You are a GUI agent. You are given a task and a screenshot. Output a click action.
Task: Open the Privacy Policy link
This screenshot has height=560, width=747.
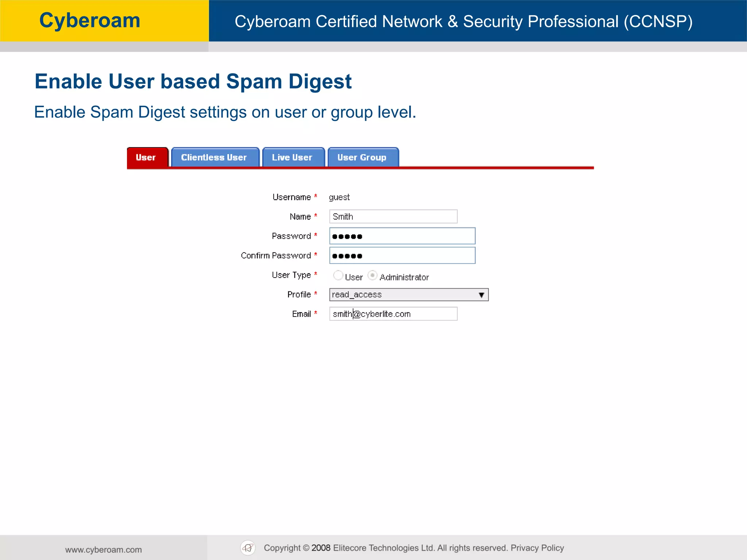click(x=537, y=548)
